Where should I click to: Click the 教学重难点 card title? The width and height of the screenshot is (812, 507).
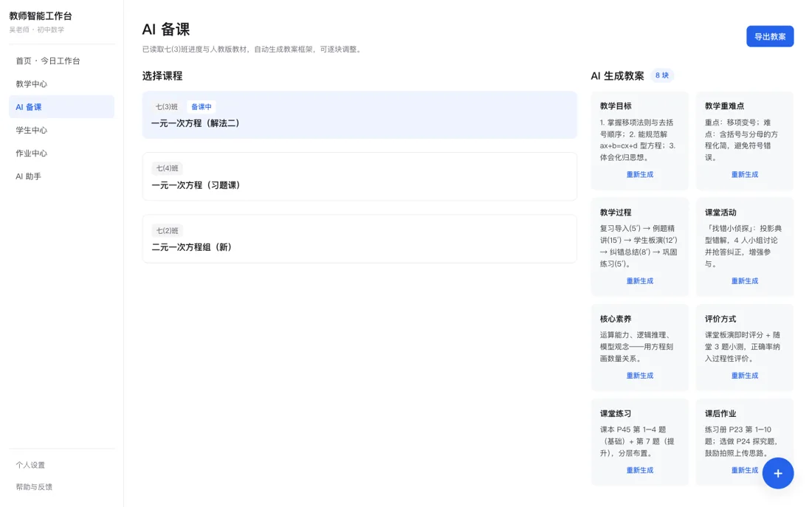pyautogui.click(x=724, y=106)
